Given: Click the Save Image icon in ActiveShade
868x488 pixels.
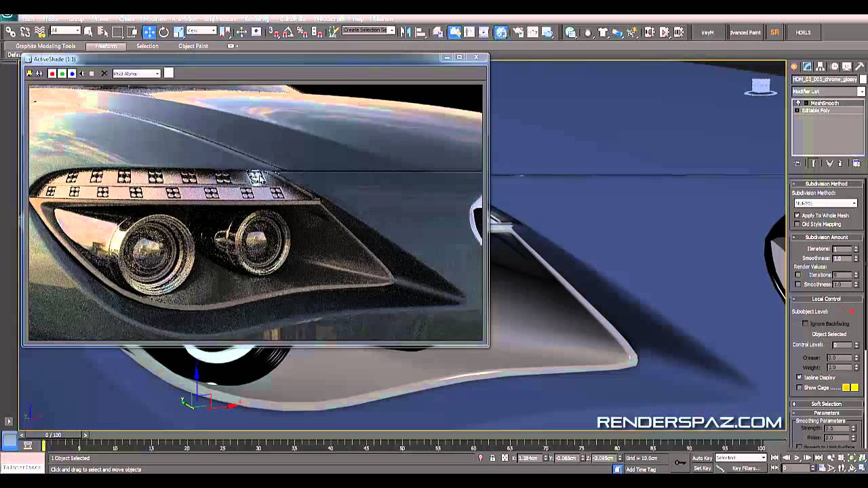Looking at the screenshot, I should click(30, 73).
